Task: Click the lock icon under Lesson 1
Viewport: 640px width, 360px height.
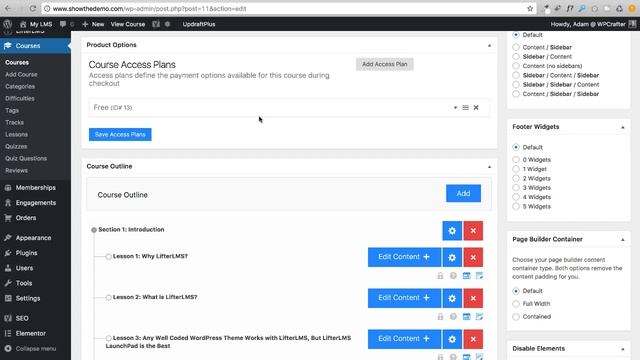Action: [x=440, y=276]
